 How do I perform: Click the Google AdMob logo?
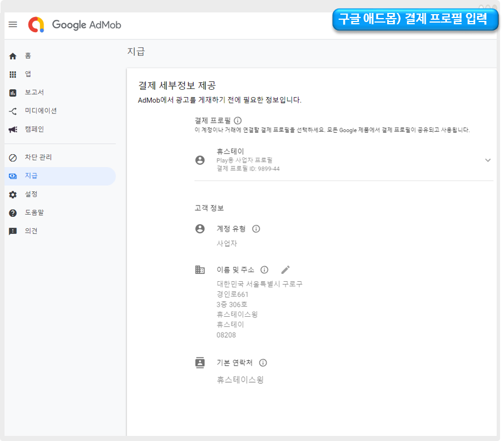click(x=75, y=25)
